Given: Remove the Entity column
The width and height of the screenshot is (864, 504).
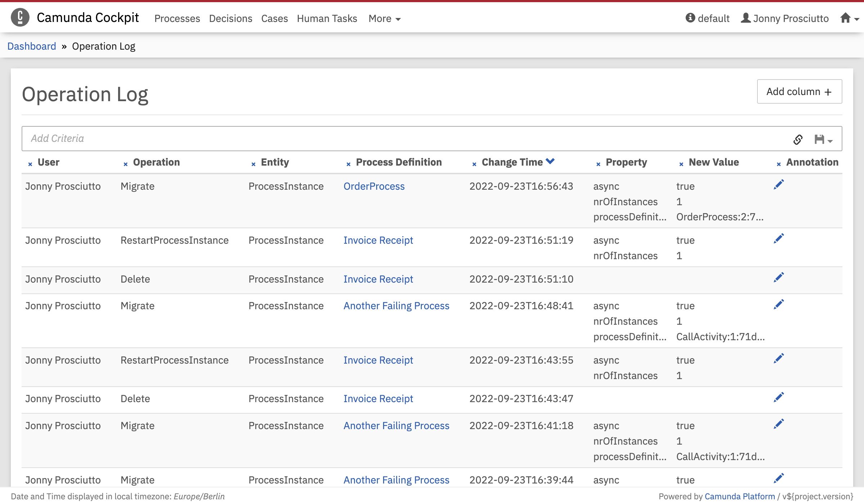Looking at the screenshot, I should pyautogui.click(x=253, y=164).
